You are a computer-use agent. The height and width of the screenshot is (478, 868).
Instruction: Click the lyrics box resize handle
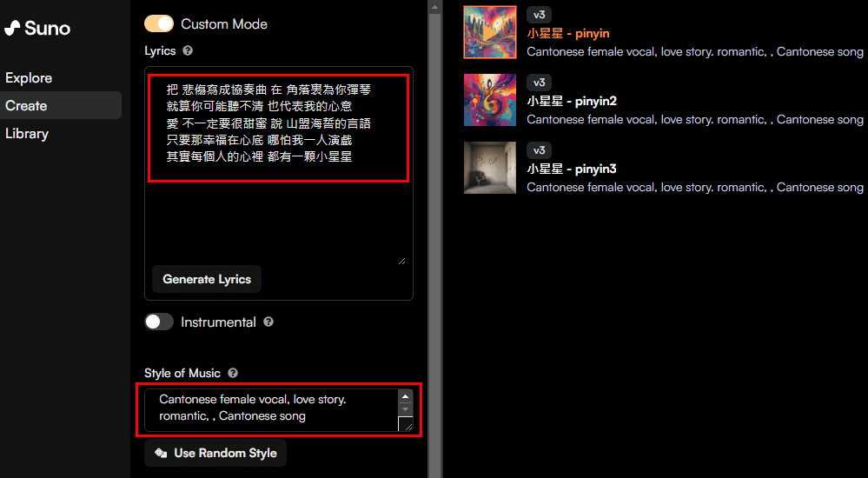pyautogui.click(x=402, y=261)
